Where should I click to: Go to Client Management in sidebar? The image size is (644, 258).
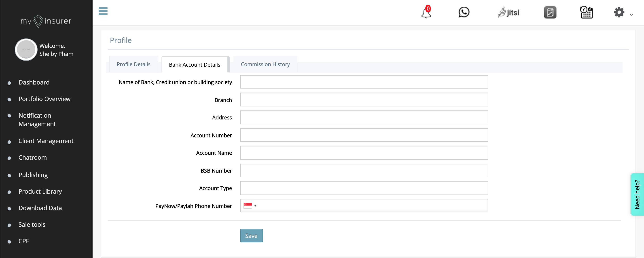click(x=46, y=141)
